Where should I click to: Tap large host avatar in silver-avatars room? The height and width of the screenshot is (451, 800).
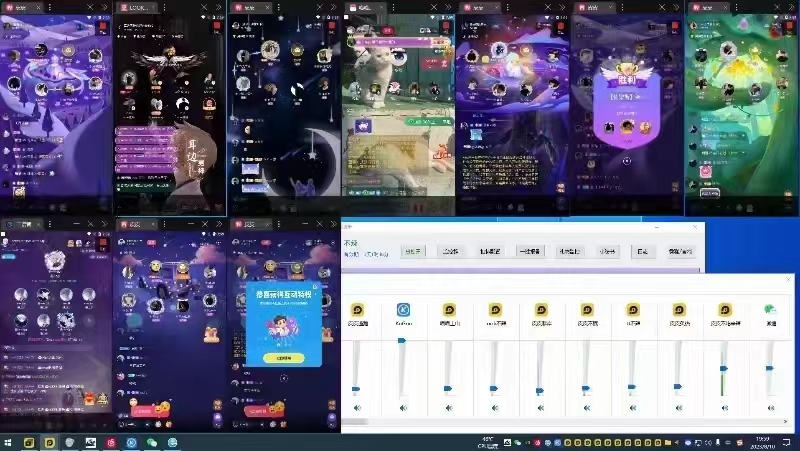(55, 261)
